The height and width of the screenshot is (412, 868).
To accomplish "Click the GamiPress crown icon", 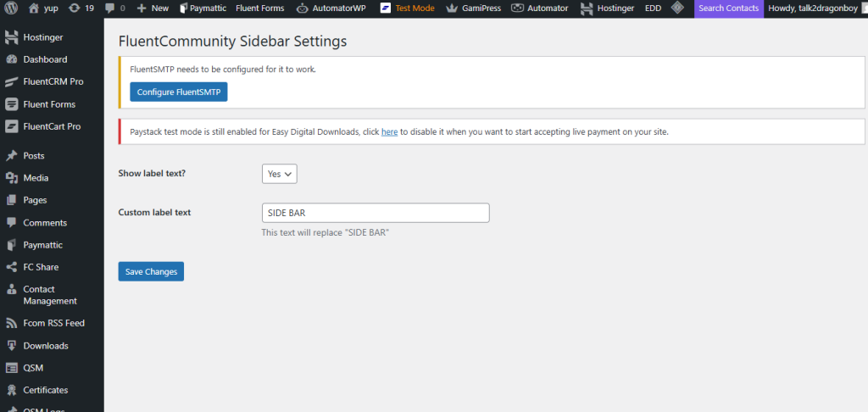I will (451, 8).
